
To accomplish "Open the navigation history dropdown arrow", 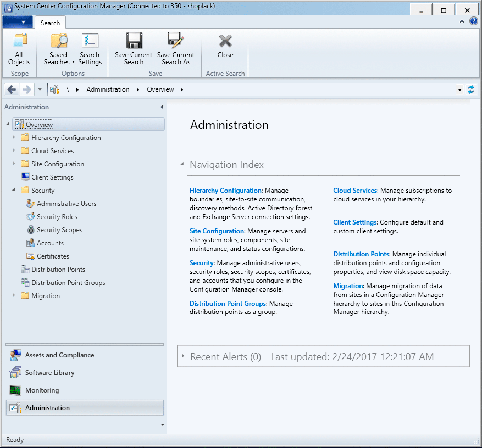I will tap(40, 89).
